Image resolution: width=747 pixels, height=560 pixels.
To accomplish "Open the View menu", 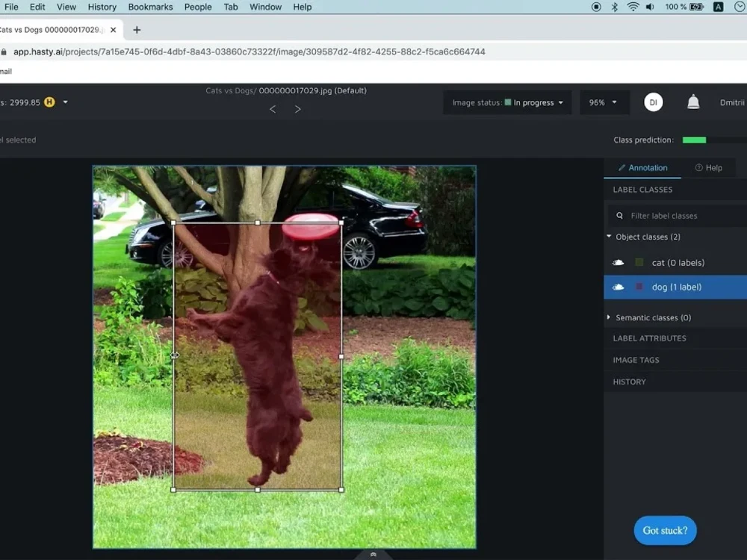I will (x=66, y=7).
